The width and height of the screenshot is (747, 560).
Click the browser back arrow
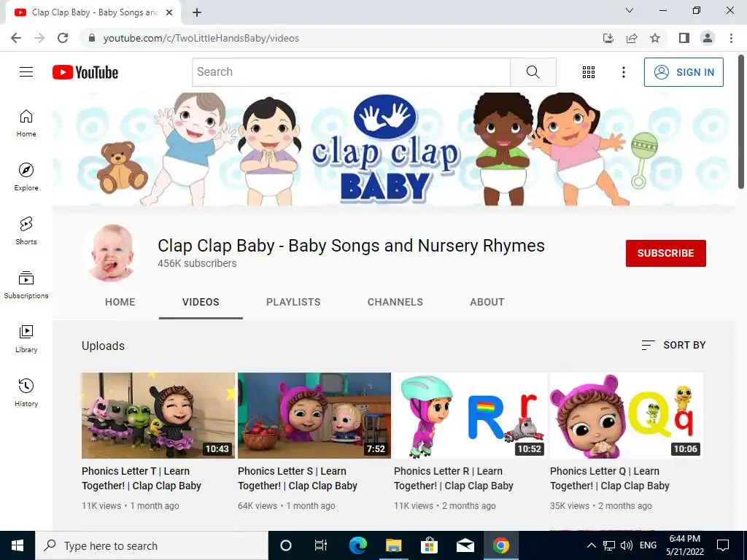[x=16, y=38]
